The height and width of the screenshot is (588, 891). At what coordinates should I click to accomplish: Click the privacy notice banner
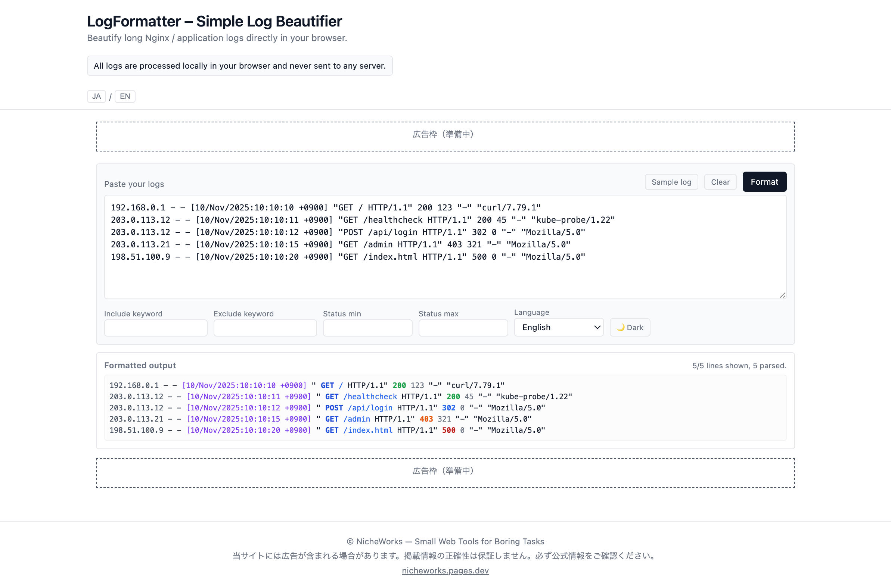point(239,66)
